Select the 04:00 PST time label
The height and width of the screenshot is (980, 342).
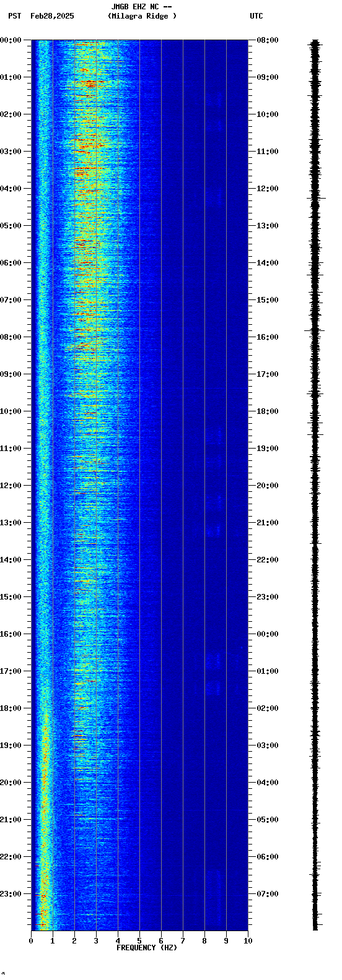[x=11, y=189]
